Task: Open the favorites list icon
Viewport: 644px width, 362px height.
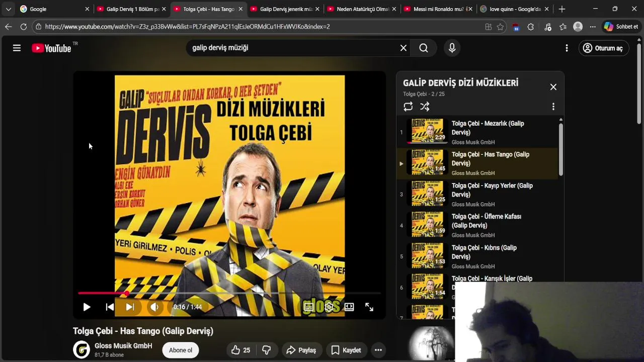Action: pos(562,27)
